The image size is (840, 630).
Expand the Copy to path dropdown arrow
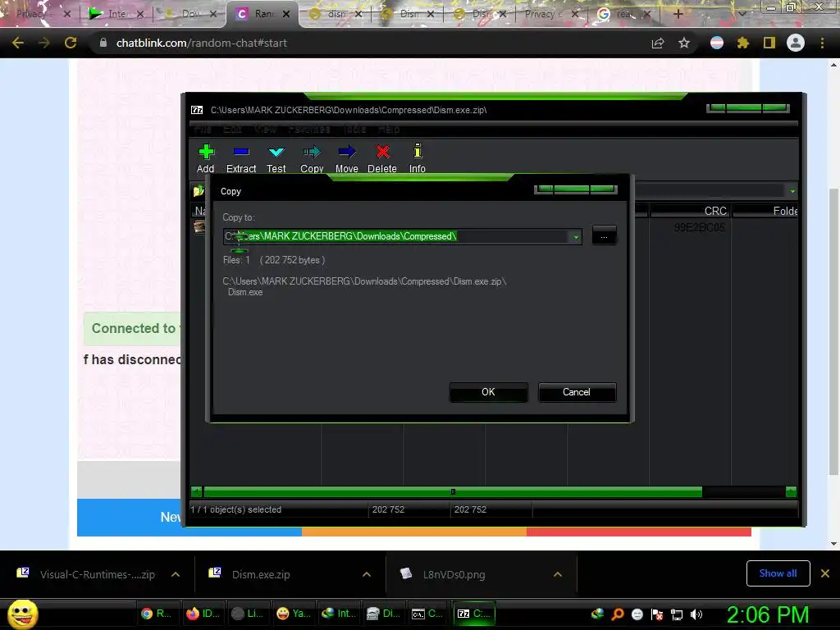tap(576, 237)
